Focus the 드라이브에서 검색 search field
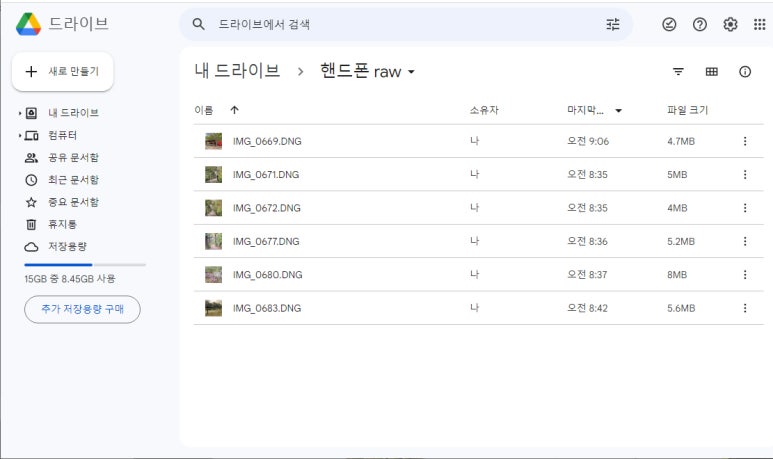Viewport: 773px width, 459px height. [x=406, y=24]
